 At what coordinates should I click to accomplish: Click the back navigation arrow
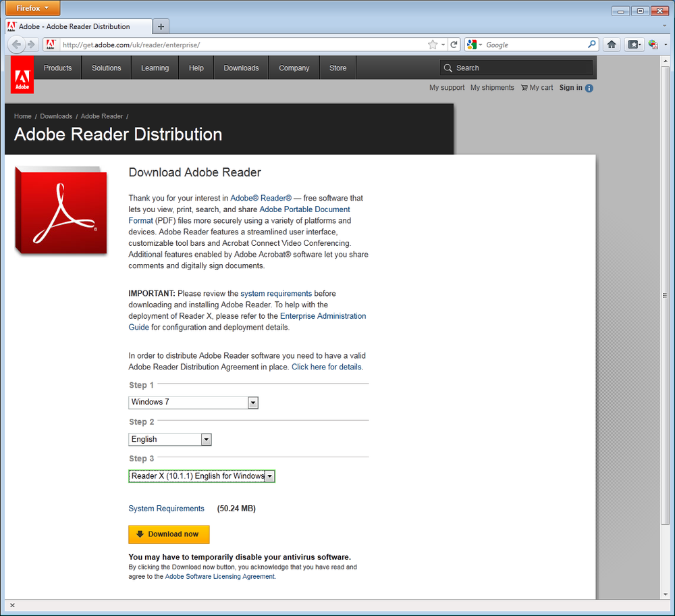tap(16, 44)
